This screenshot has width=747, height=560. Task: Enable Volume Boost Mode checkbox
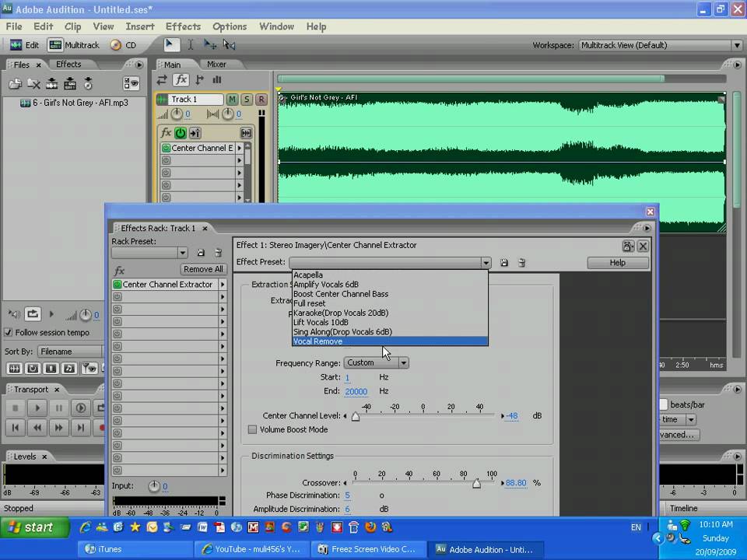click(252, 429)
